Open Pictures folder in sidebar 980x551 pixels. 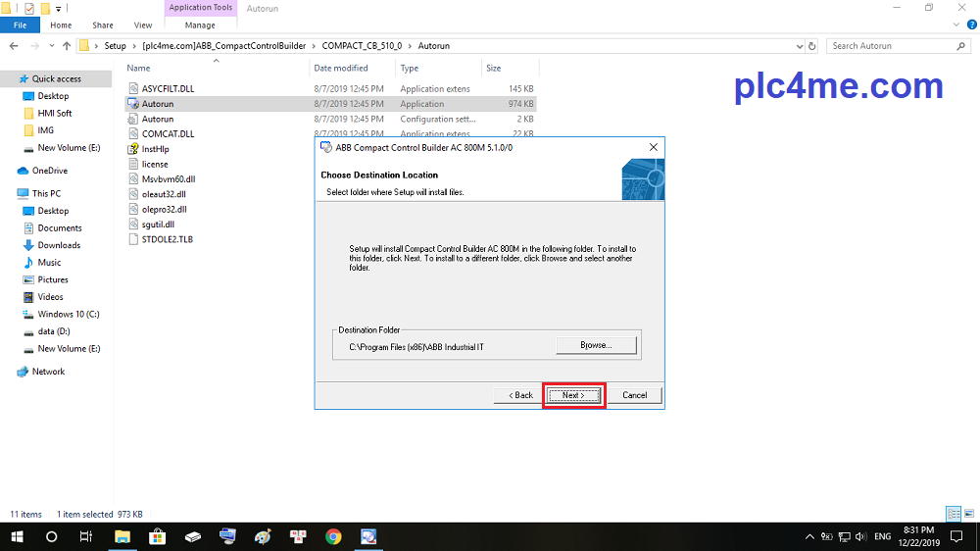click(53, 279)
